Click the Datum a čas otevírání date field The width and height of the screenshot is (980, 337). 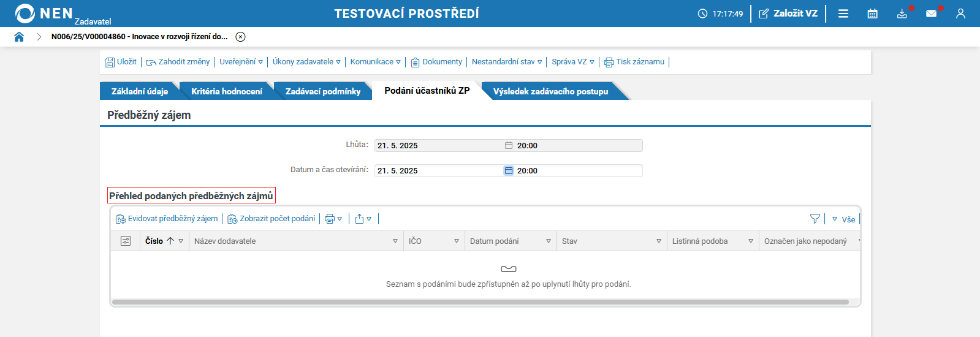(x=438, y=171)
